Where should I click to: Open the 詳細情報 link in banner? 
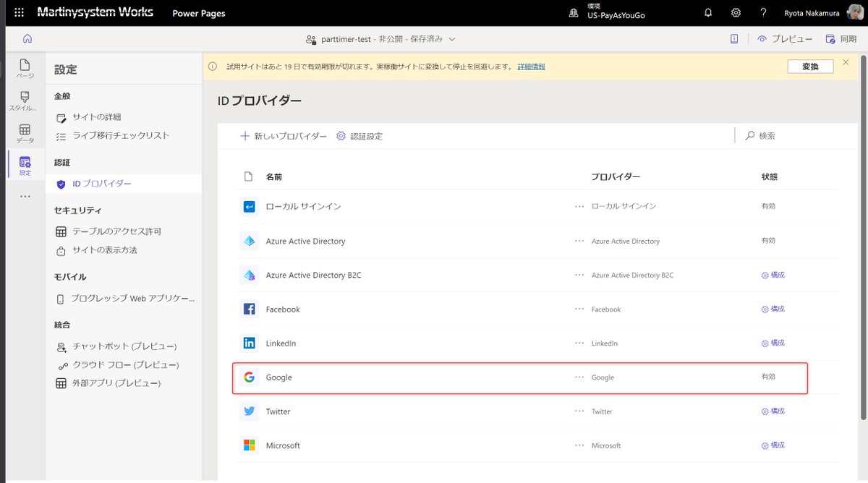(531, 67)
